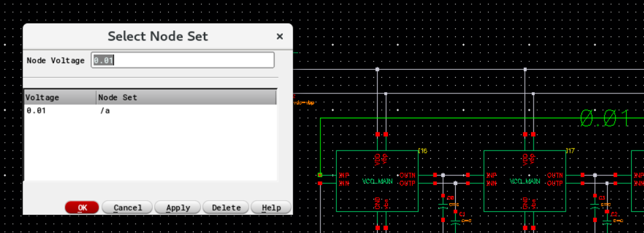Click the Node Set column header
Viewport: 644px width, 233px height.
click(x=186, y=98)
